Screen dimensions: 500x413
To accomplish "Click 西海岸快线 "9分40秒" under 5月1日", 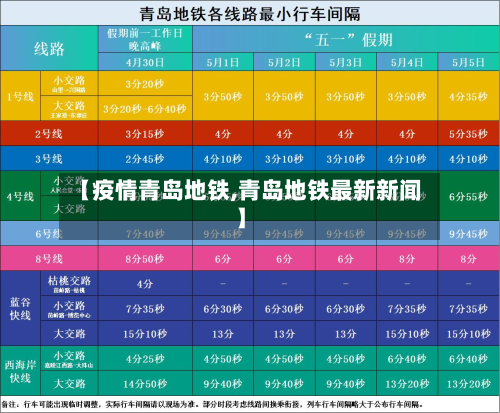I will 223,384.
